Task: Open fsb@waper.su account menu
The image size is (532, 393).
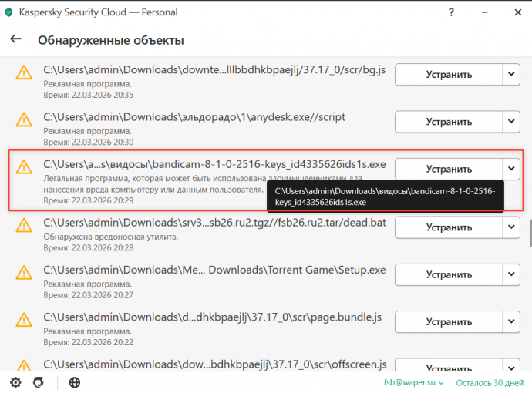Action: pos(415,382)
